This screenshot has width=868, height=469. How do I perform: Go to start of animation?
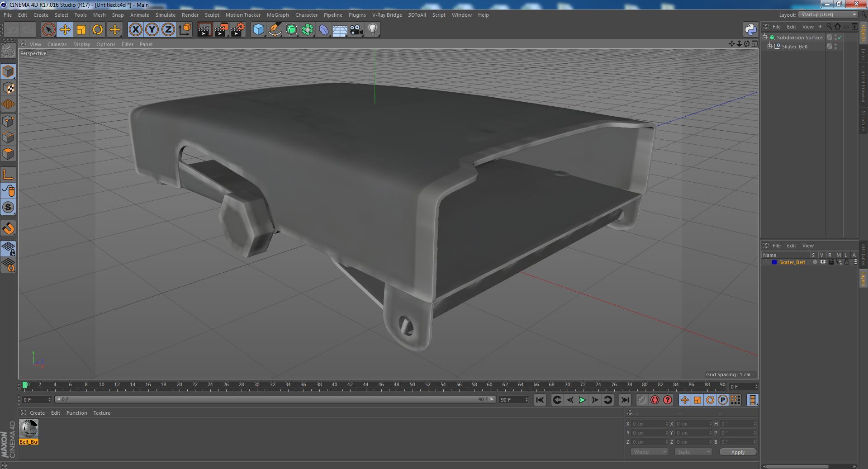pos(540,400)
